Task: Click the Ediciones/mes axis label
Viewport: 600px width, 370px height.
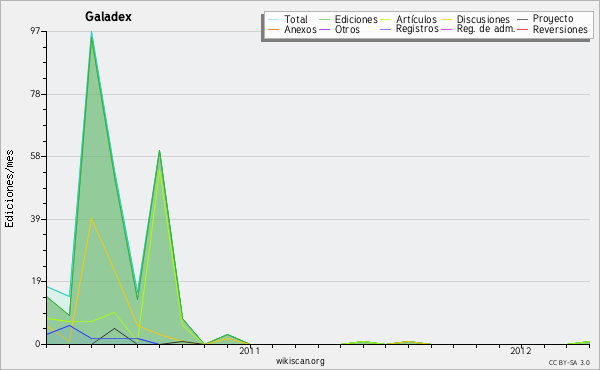Action: coord(9,189)
